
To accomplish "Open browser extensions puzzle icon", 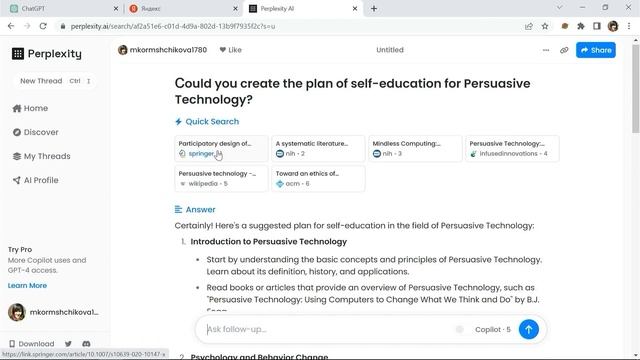I will 581,26.
